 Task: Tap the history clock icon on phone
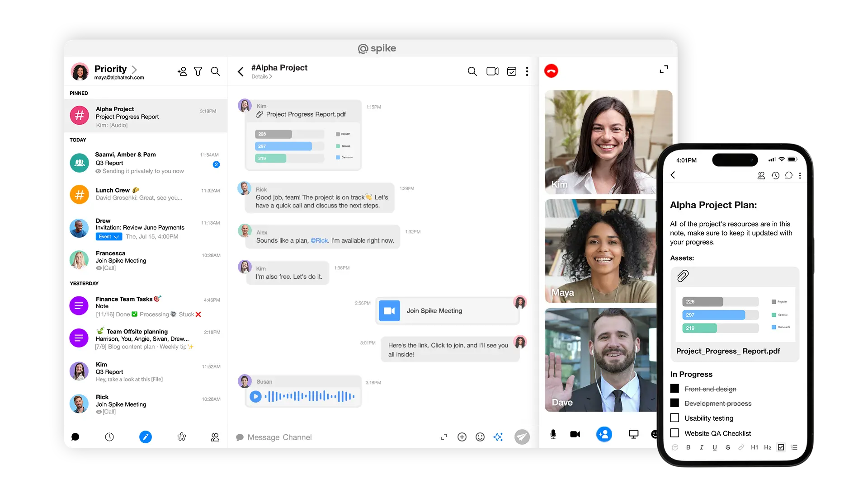pos(775,175)
